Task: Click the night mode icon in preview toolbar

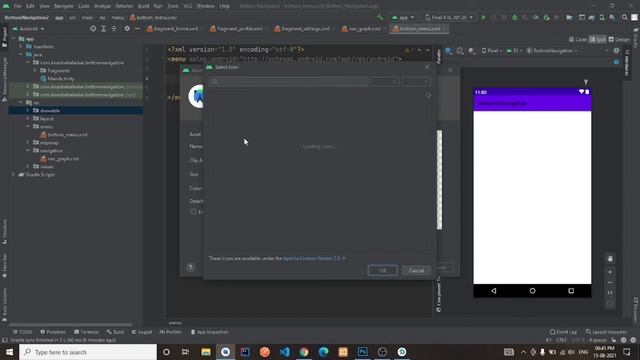Action: (x=472, y=51)
